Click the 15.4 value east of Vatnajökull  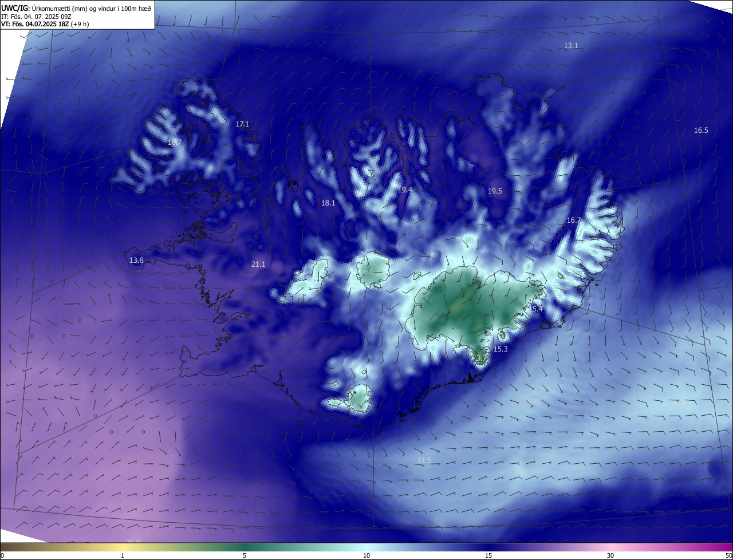(535, 309)
